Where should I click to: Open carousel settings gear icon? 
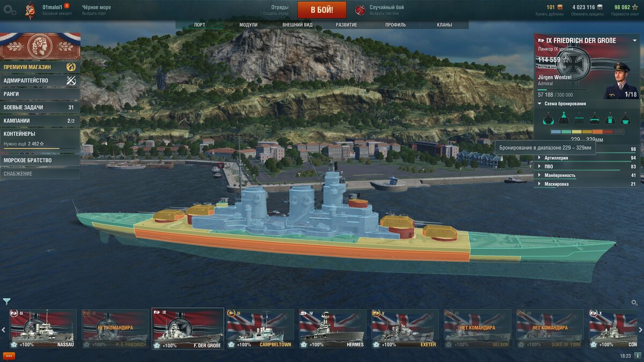(x=634, y=303)
